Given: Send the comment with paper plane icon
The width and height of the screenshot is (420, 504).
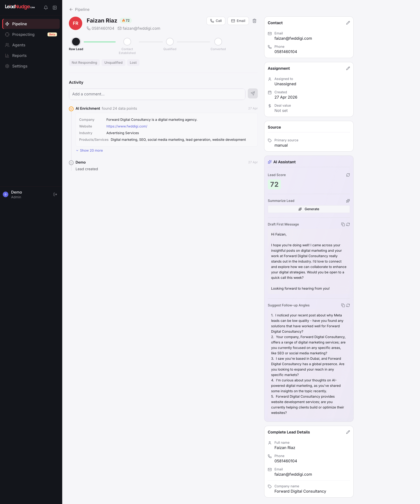Looking at the screenshot, I should 253,94.
